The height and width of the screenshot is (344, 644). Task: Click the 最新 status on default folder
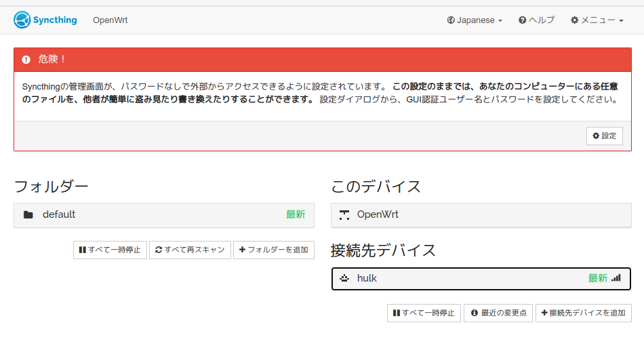point(296,214)
